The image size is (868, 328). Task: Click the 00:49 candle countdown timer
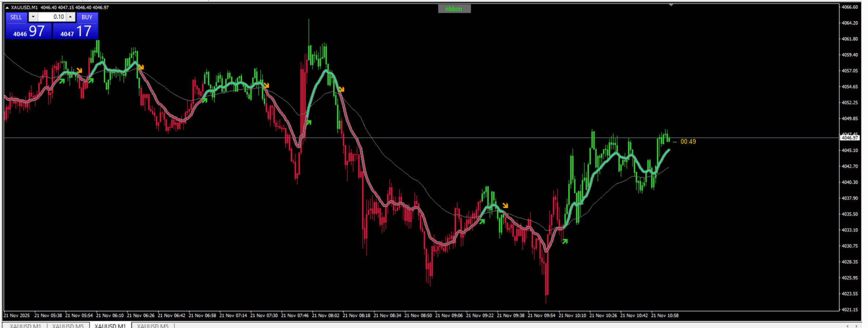coord(688,142)
